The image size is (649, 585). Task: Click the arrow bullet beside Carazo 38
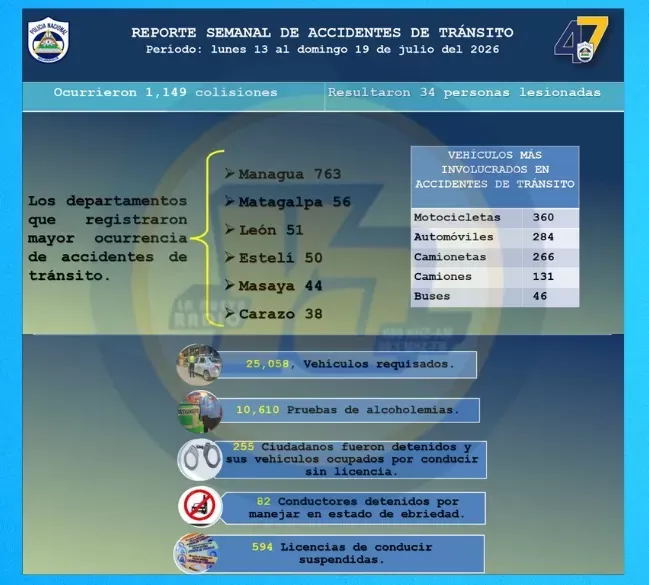230,313
